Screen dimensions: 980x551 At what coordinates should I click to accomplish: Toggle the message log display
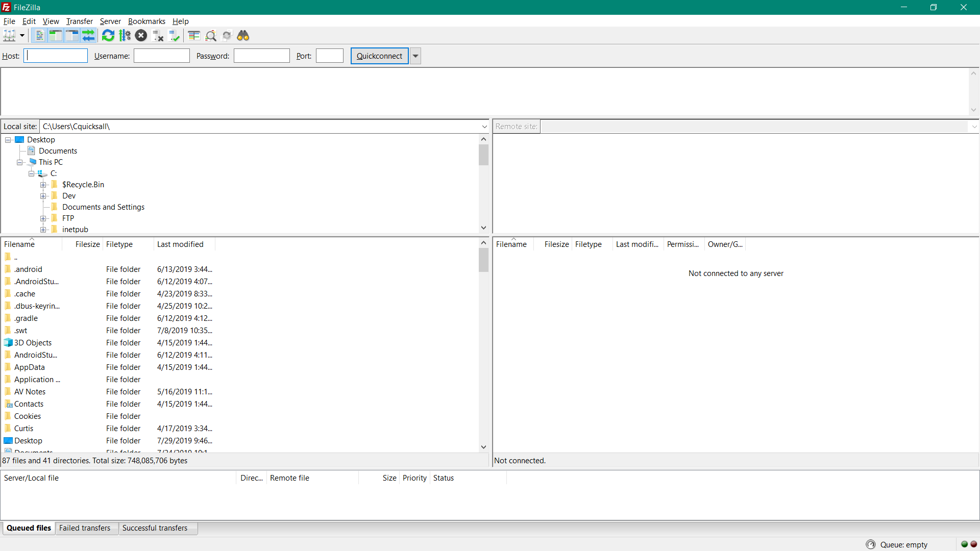[x=39, y=36]
